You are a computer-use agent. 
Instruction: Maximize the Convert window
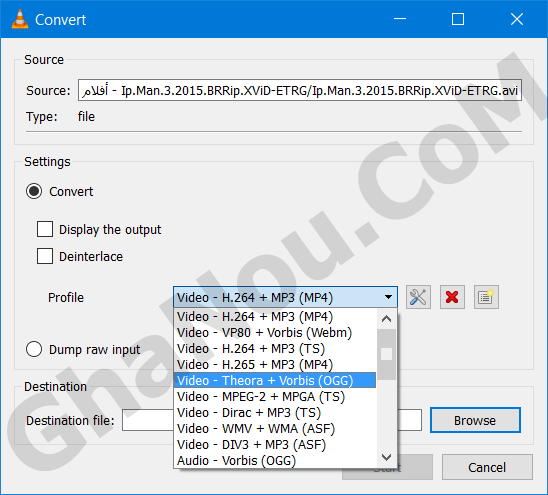pyautogui.click(x=458, y=19)
